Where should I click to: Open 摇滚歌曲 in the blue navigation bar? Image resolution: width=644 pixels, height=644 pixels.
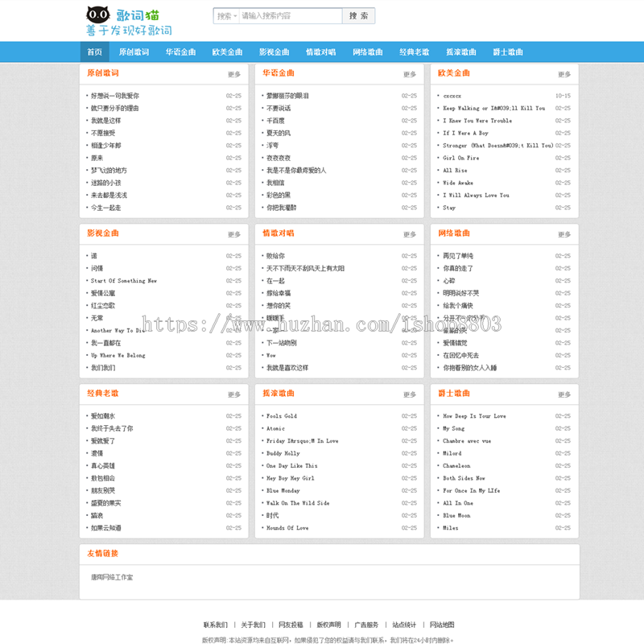[461, 52]
